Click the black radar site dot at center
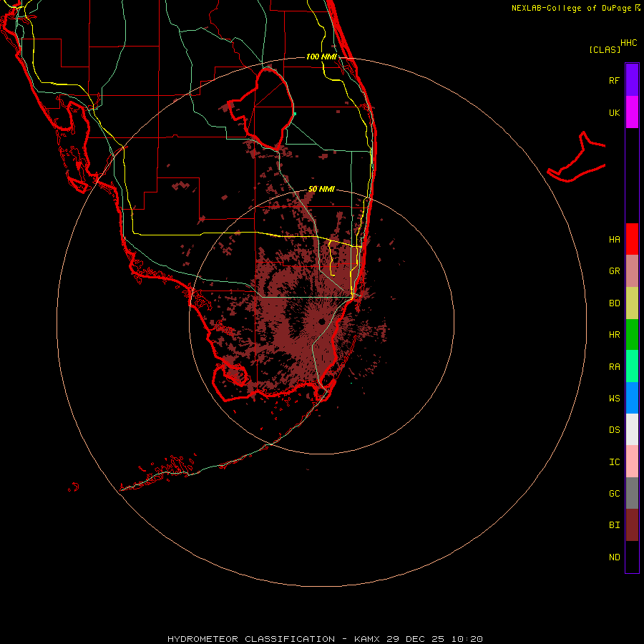 tap(321, 321)
